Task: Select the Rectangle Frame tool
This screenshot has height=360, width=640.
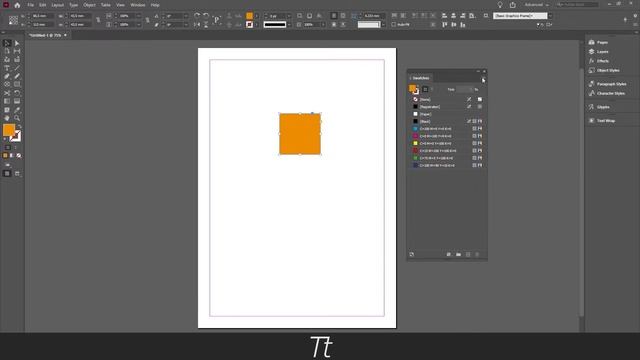Action: pos(7,84)
